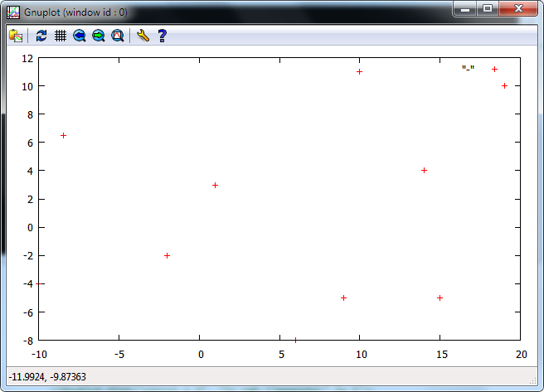Click the data point at x=15, y=-5

click(440, 298)
